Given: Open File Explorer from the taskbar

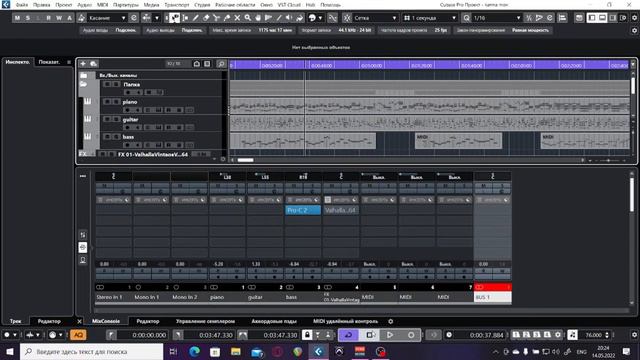Looking at the screenshot, I should (236, 351).
